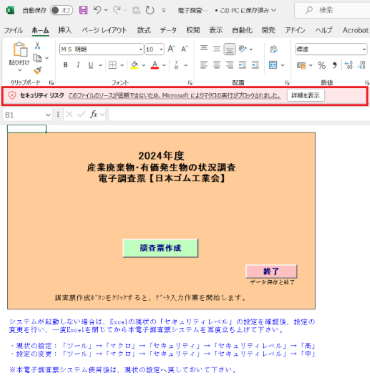Click the Paste clipboard icon
Viewport: 370px width, 381px height.
point(20,49)
